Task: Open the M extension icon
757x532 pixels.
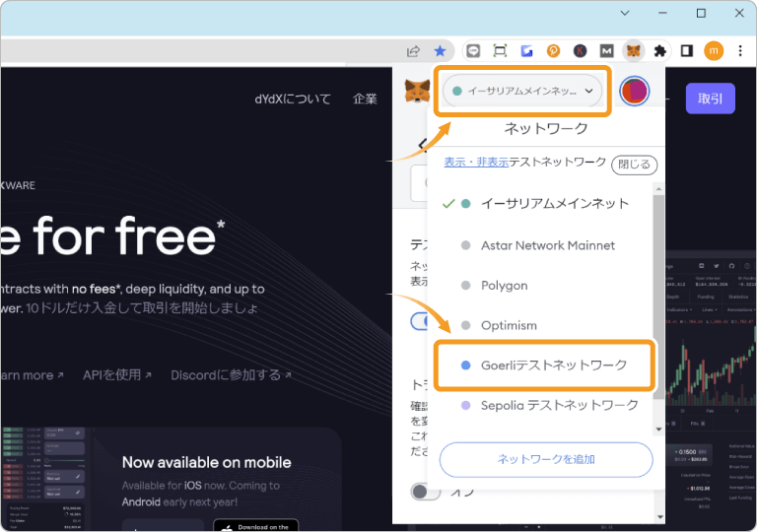Action: click(606, 50)
